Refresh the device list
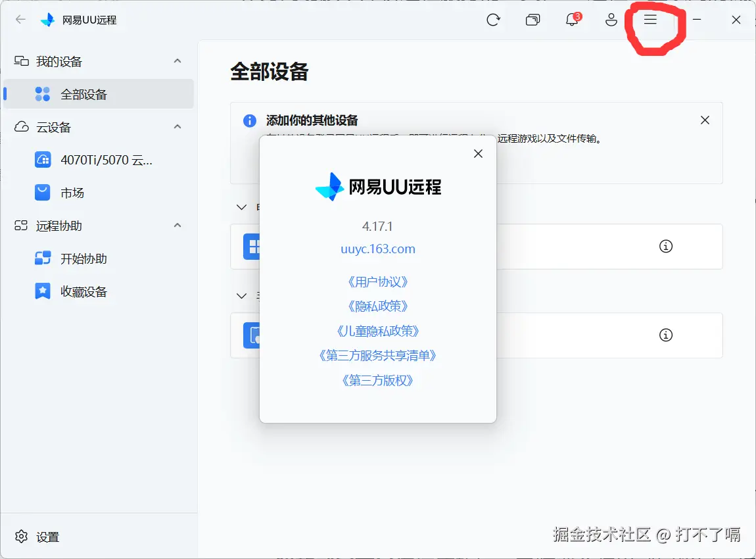 click(493, 20)
